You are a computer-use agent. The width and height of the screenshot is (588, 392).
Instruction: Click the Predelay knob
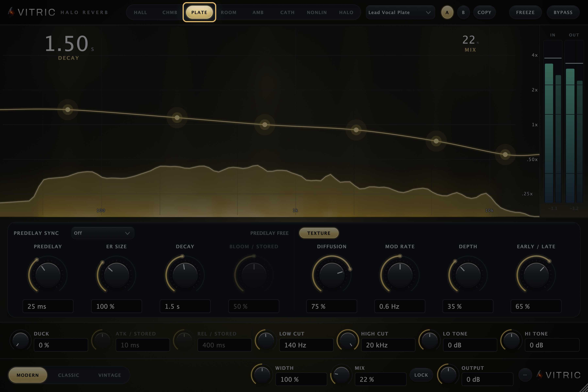[x=48, y=275]
